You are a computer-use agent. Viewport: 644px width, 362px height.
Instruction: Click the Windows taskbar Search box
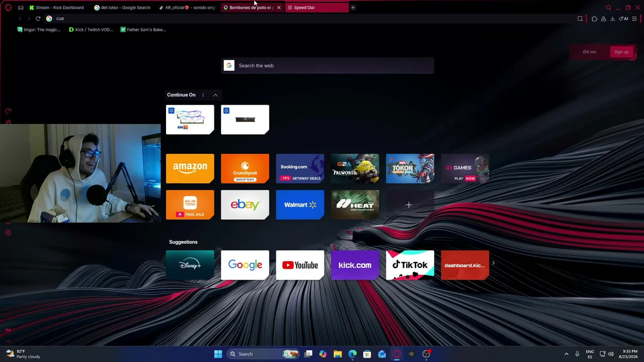click(x=264, y=354)
